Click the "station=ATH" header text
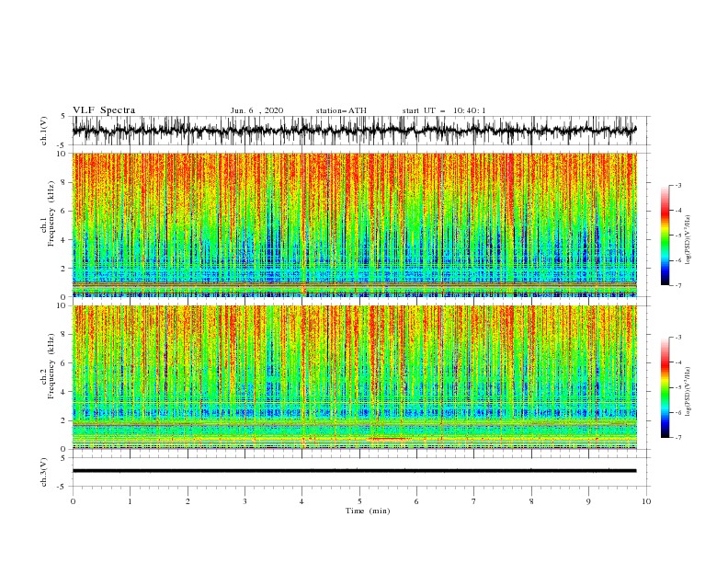728x563 pixels. click(341, 110)
